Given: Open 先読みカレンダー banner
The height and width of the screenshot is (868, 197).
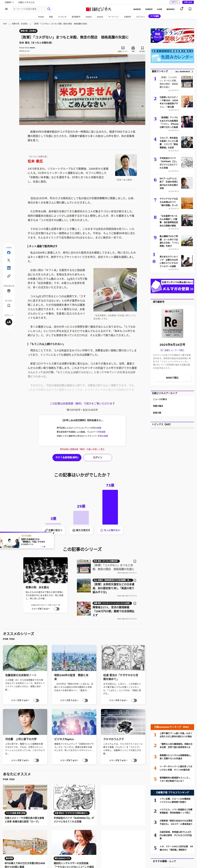Looking at the screenshot, I should tap(172, 56).
